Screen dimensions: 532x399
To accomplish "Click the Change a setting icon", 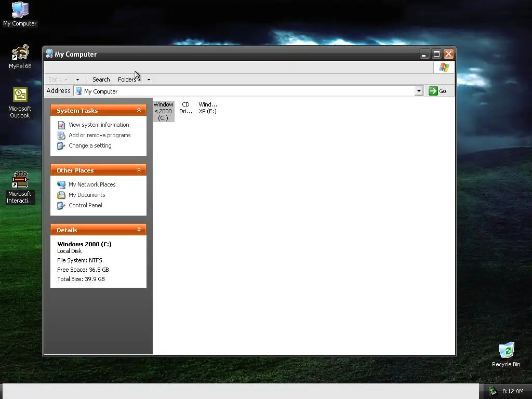I will [61, 146].
